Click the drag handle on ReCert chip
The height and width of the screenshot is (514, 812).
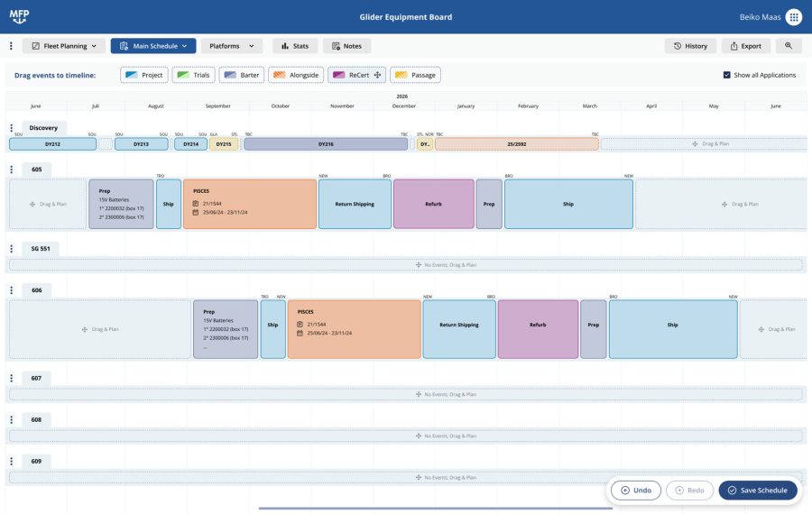(x=377, y=75)
